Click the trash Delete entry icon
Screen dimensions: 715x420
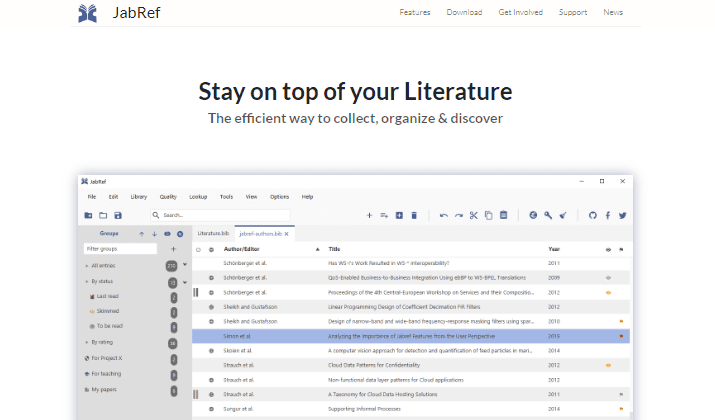[414, 215]
